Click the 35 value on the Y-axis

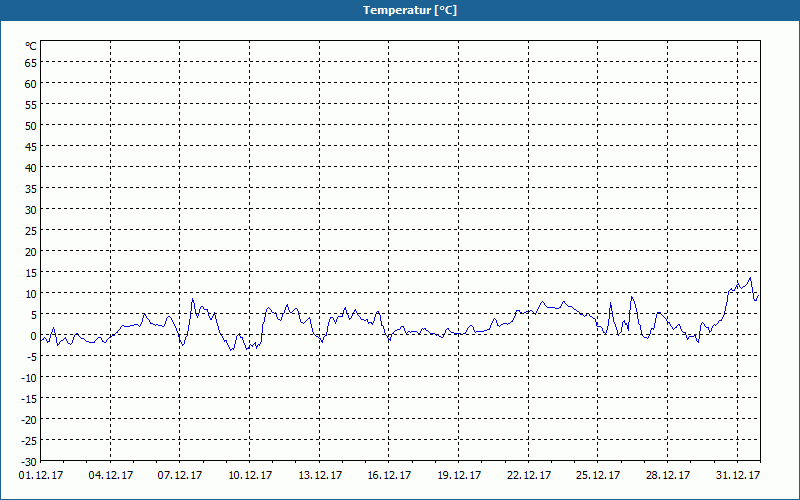point(31,189)
